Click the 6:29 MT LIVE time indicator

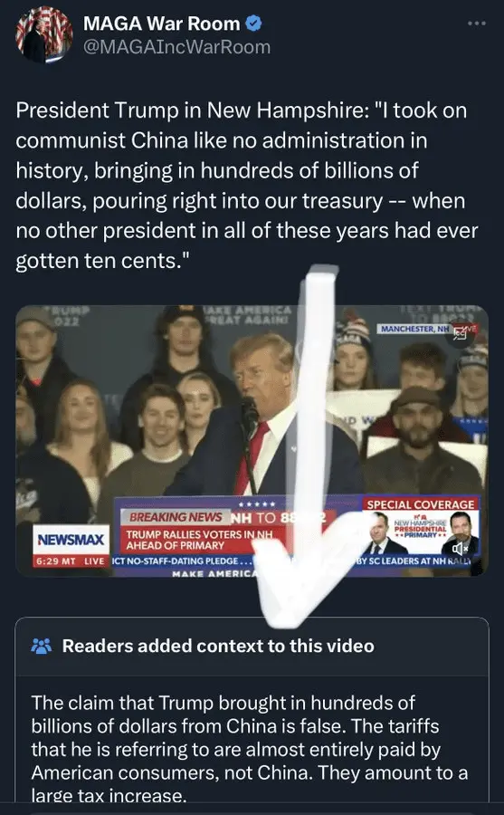click(71, 561)
